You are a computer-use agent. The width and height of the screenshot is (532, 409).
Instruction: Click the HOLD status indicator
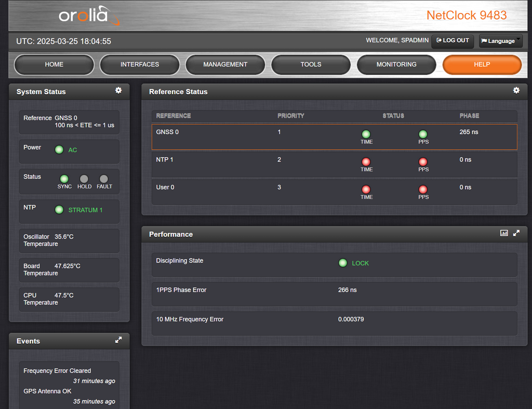[84, 179]
